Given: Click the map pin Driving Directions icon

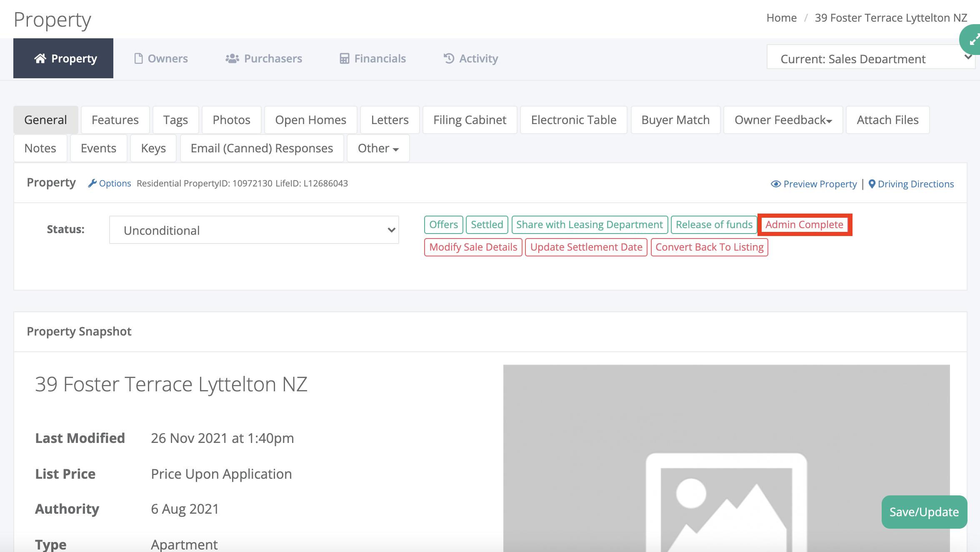Looking at the screenshot, I should (872, 184).
